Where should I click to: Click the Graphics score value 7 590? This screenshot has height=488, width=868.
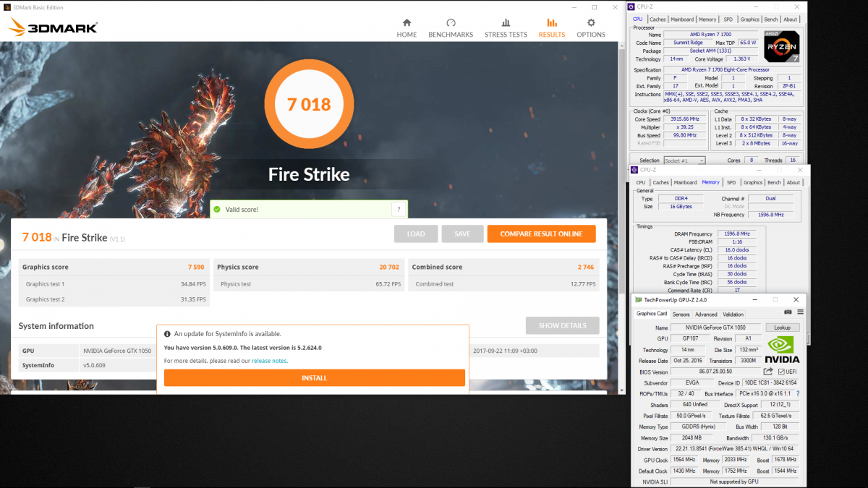(x=197, y=267)
